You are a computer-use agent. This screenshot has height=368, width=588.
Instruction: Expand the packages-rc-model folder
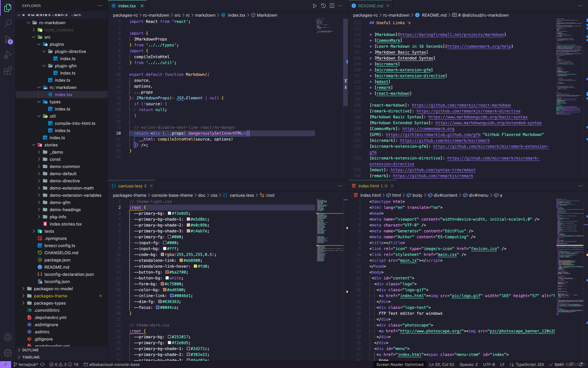[53, 289]
